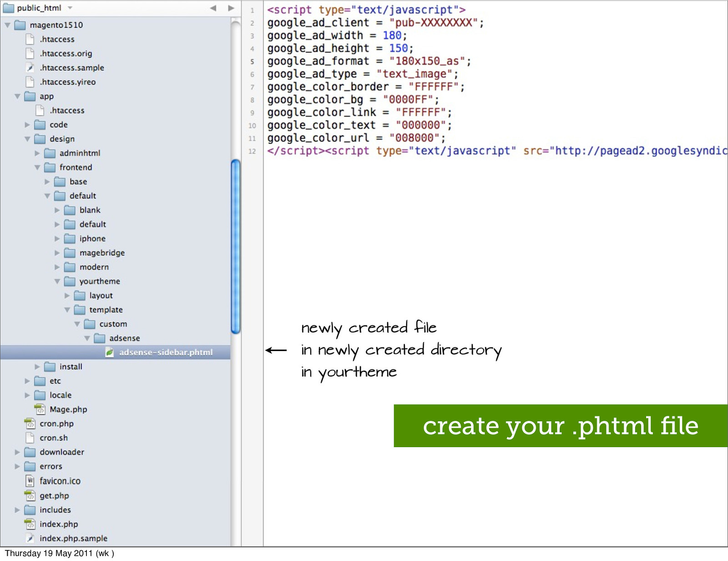Click the yourtheme folder icon

70,281
